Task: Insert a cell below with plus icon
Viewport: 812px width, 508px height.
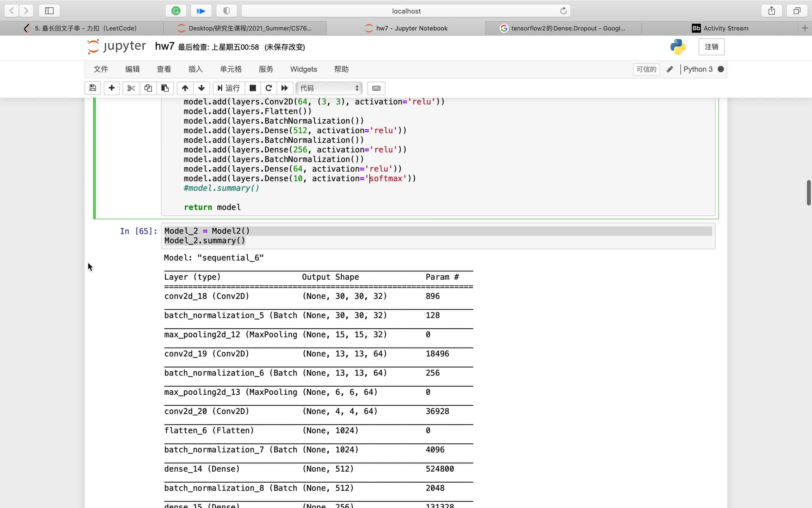Action: [112, 88]
